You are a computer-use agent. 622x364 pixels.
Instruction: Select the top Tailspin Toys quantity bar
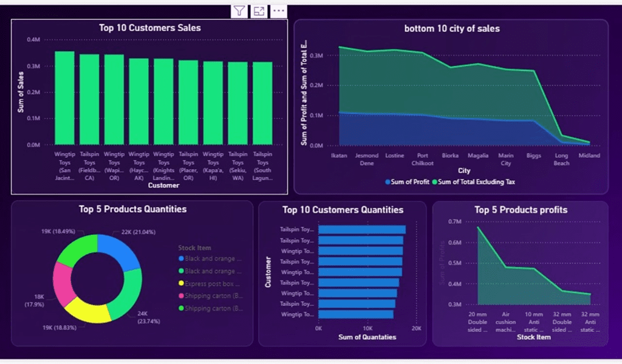362,230
